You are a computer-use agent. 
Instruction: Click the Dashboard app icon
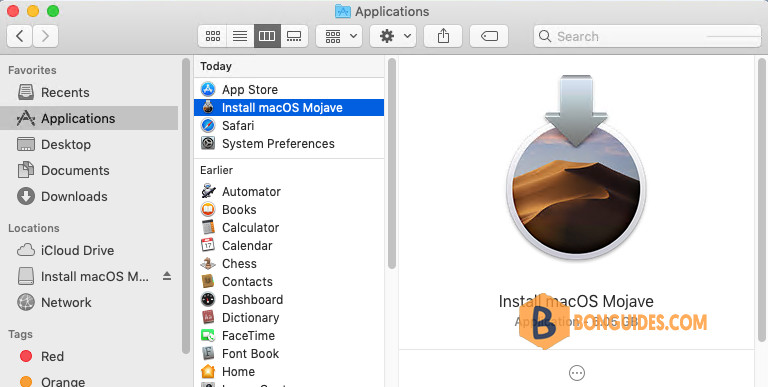pyautogui.click(x=208, y=299)
